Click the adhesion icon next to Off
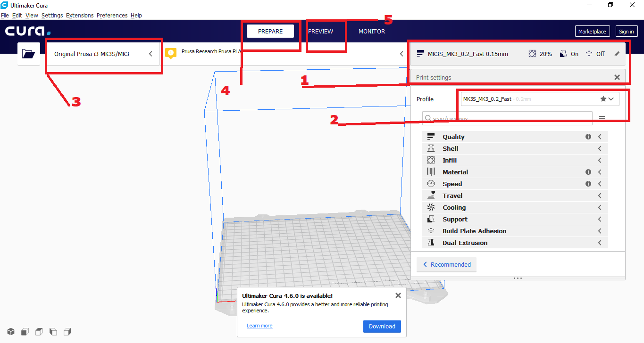 pos(589,54)
